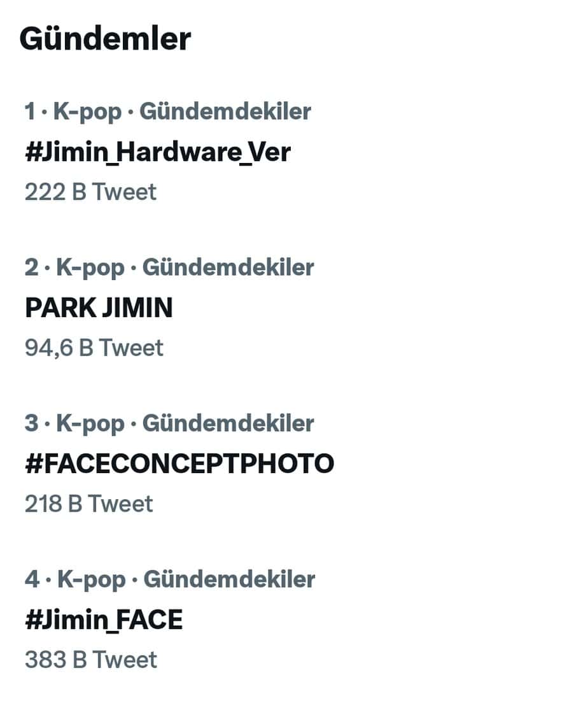Select K-pop label on trend number 1
This screenshot has width=588, height=708.
pyautogui.click(x=88, y=111)
